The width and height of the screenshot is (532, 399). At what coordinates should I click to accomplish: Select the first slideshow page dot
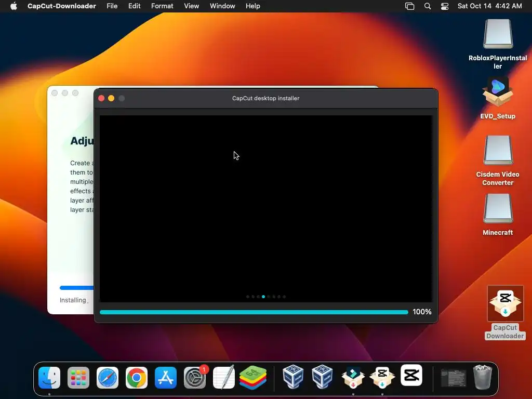point(248,297)
